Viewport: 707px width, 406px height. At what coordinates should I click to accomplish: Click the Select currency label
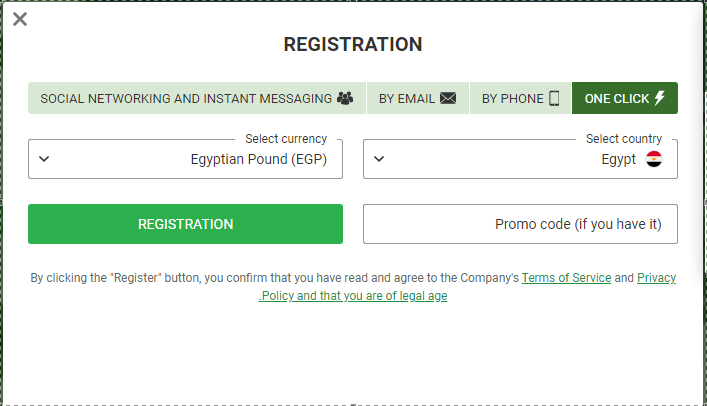tap(286, 139)
